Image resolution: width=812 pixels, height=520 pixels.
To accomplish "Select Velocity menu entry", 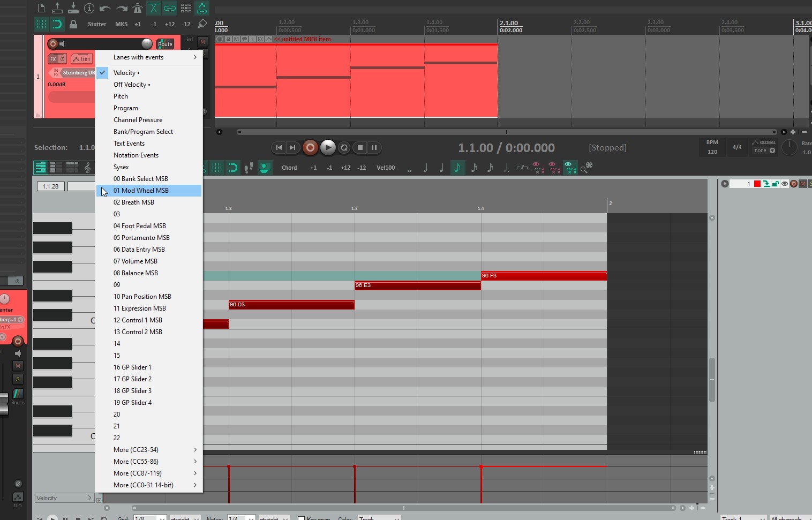I will pos(149,73).
